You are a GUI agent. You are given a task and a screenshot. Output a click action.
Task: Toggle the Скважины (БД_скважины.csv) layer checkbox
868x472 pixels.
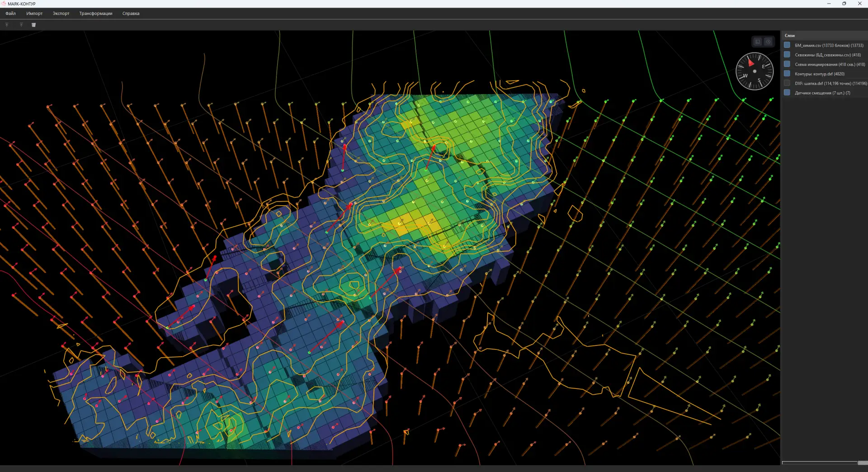pos(787,55)
